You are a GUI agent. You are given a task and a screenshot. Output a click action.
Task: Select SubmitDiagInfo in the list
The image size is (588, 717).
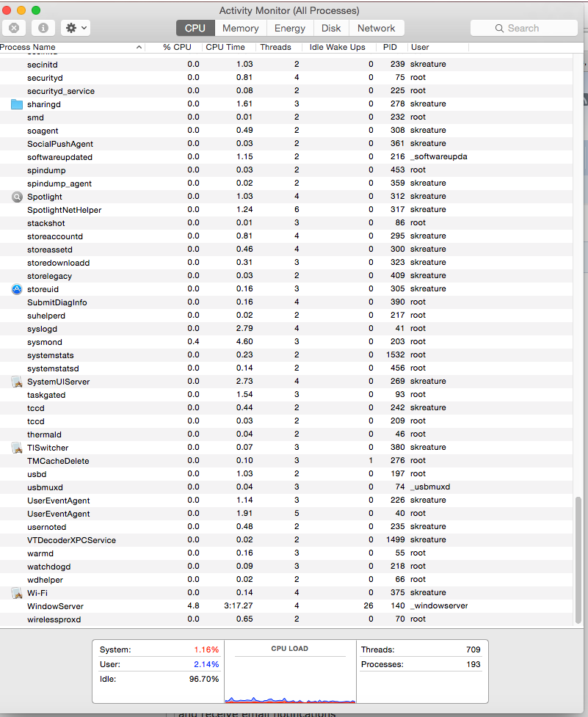point(286,302)
